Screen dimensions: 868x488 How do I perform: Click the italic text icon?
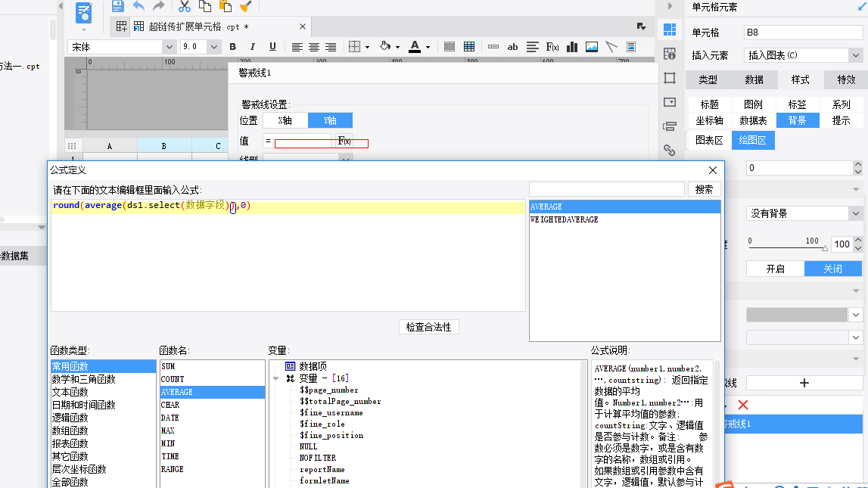[253, 47]
